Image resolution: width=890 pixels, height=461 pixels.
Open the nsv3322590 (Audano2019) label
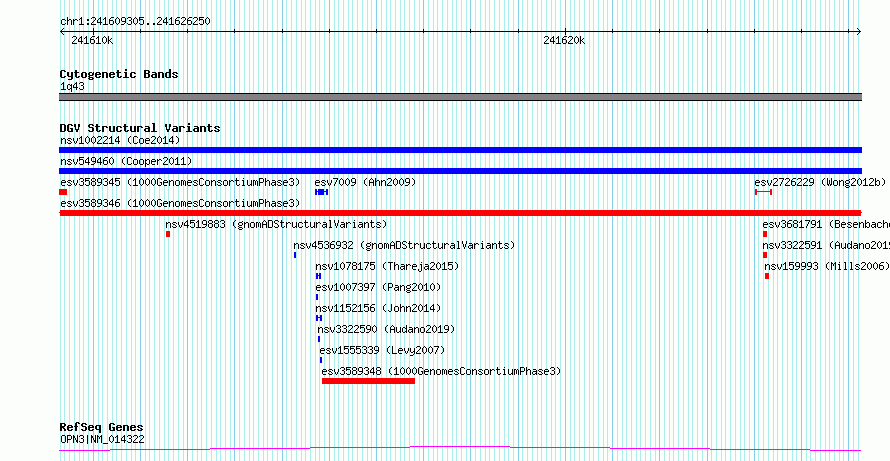coord(386,329)
